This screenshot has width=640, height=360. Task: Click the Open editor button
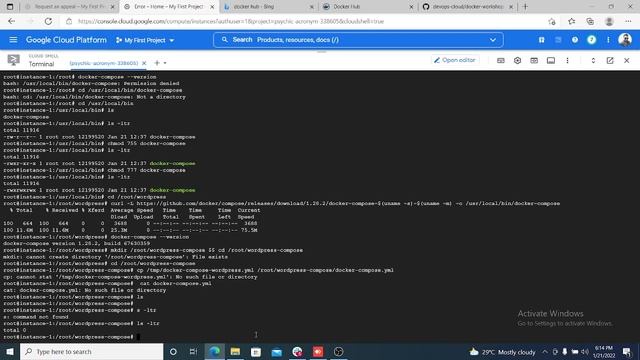455,60
